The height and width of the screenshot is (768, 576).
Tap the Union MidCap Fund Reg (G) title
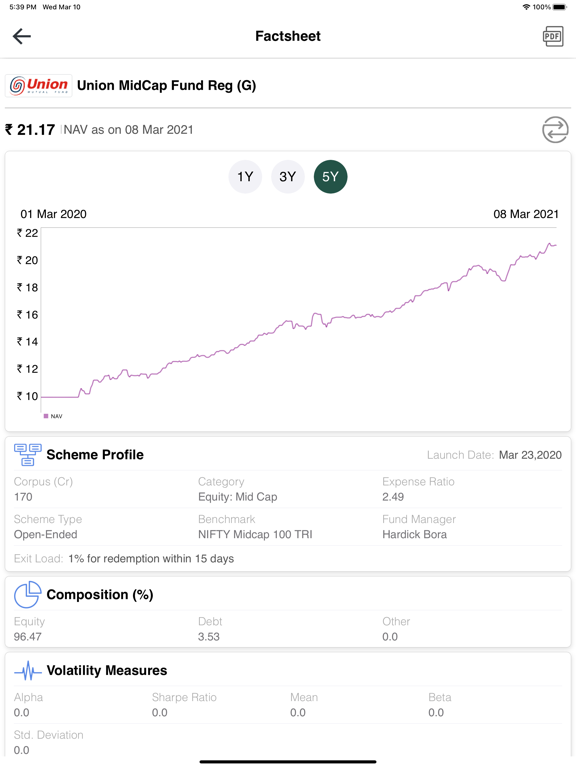click(167, 86)
